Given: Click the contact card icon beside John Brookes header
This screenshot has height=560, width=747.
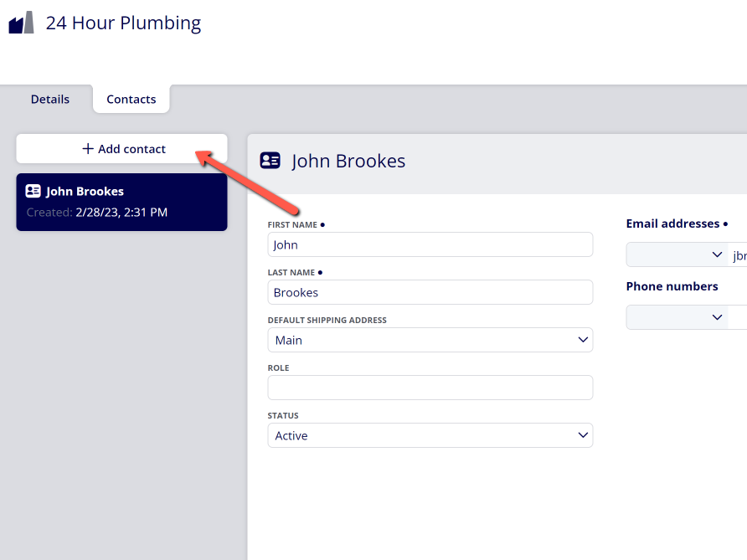Looking at the screenshot, I should [270, 161].
